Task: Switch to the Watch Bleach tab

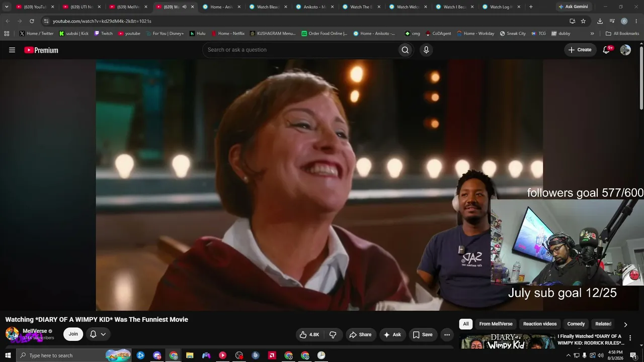Action: coord(269,7)
